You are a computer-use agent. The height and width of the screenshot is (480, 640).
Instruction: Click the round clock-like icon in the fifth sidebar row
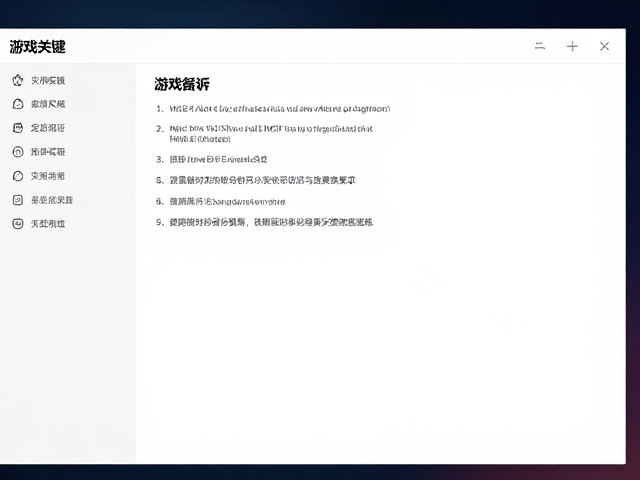coord(18,176)
